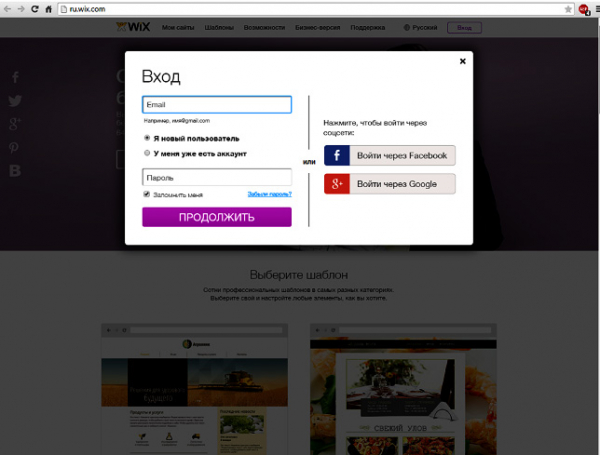Select Я новый пользователь radio button
Viewport: 600px width, 455px height.
147,138
